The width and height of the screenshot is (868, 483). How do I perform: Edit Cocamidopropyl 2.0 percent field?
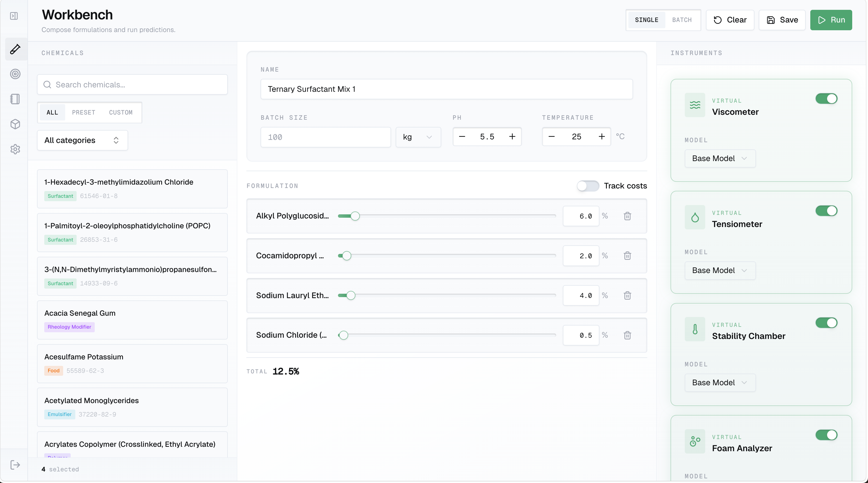click(581, 256)
